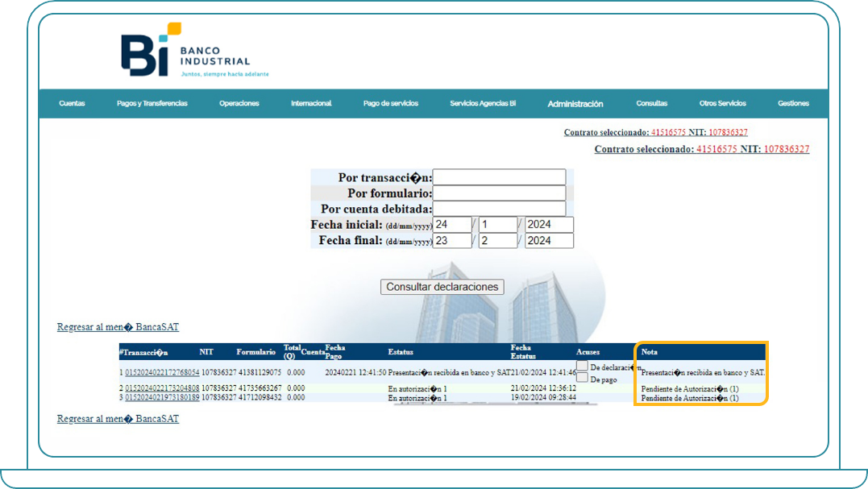The width and height of the screenshot is (868, 489).
Task: Click status date 19/02/2024 09:28:44
Action: [x=543, y=398]
